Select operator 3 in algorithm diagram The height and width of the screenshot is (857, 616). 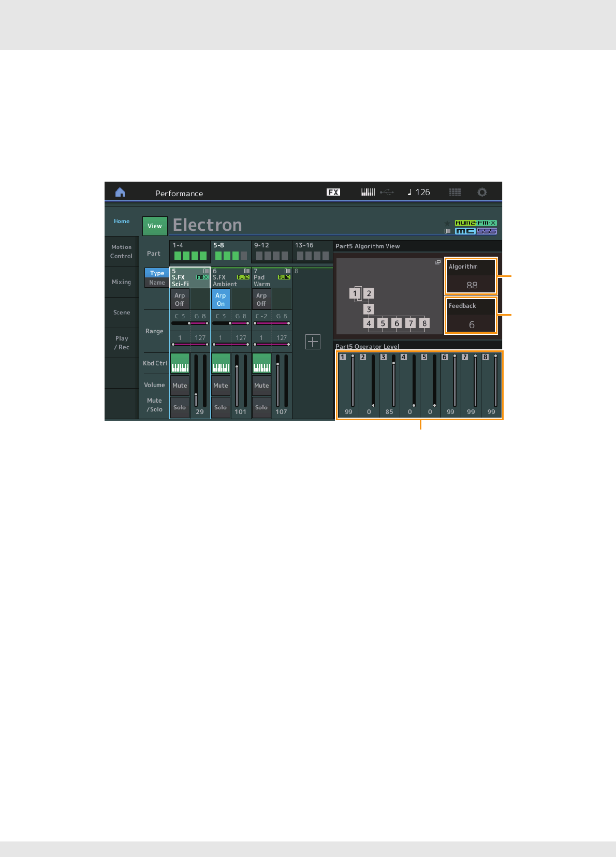point(369,309)
